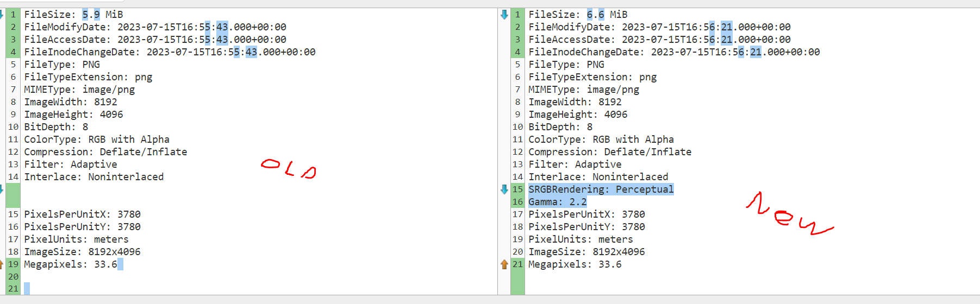Click the highlighted Gamma: 2.2 text
Viewport: 980px width, 304px height.
pyautogui.click(x=558, y=202)
